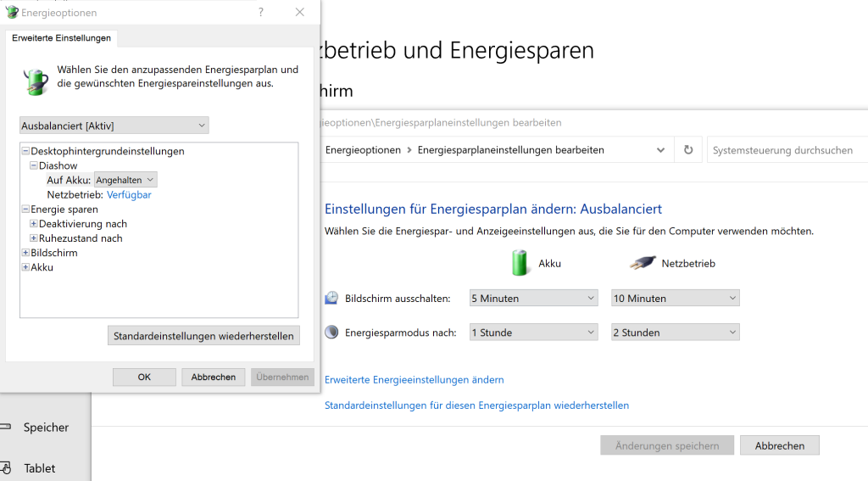Click the Auf Akku: label in tree
Image resolution: width=868 pixels, height=481 pixels.
(69, 180)
